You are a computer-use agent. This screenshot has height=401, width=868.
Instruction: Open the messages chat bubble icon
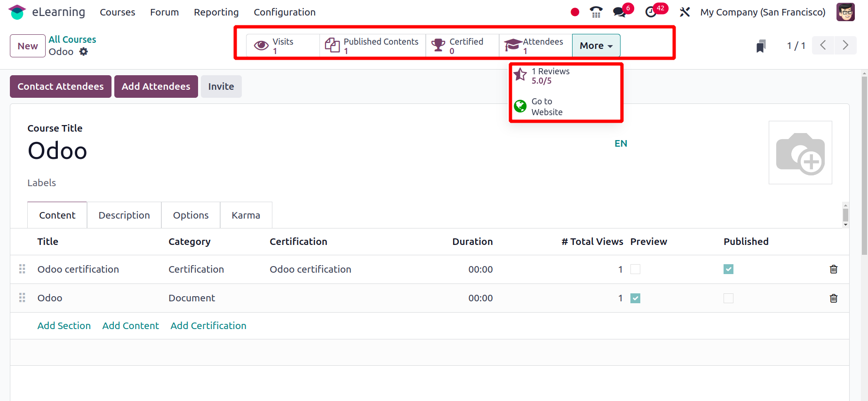620,12
